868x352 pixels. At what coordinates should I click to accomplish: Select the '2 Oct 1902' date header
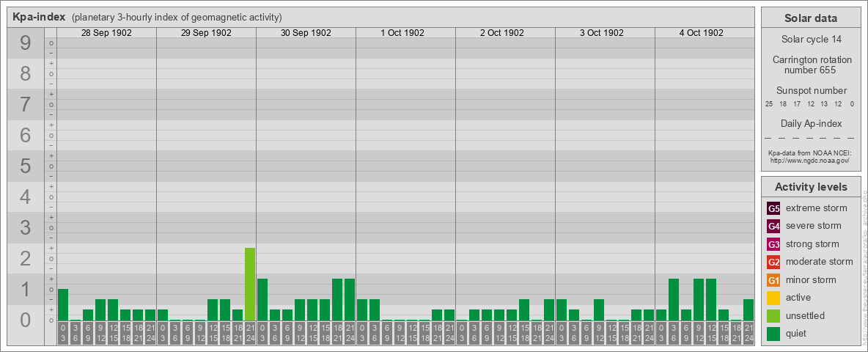[x=502, y=33]
